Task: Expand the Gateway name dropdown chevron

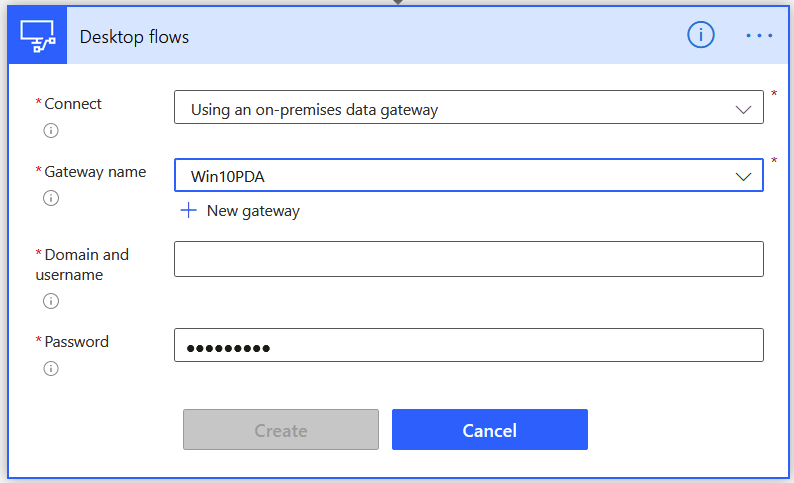Action: 743,177
